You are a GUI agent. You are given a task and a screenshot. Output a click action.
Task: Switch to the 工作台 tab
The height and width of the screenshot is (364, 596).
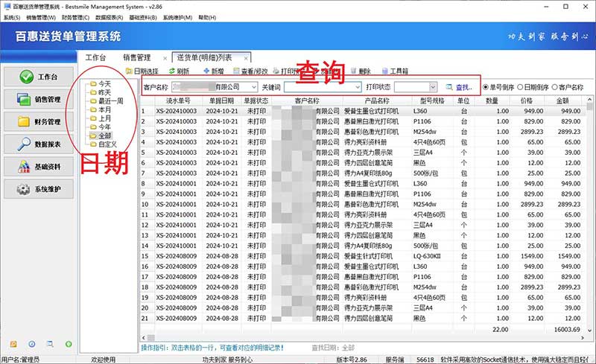(95, 57)
